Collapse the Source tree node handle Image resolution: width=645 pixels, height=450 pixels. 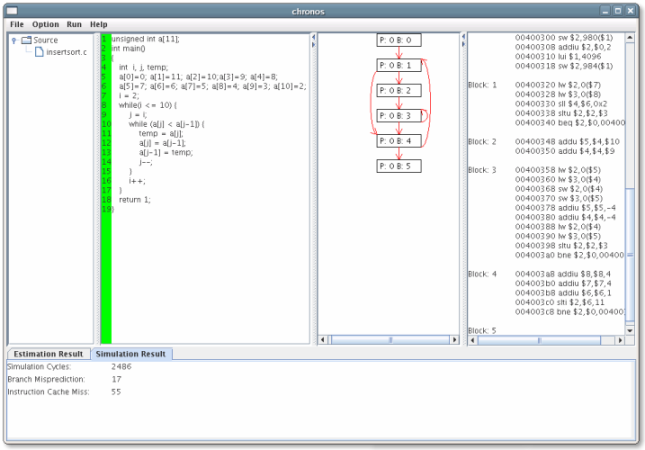(14, 40)
